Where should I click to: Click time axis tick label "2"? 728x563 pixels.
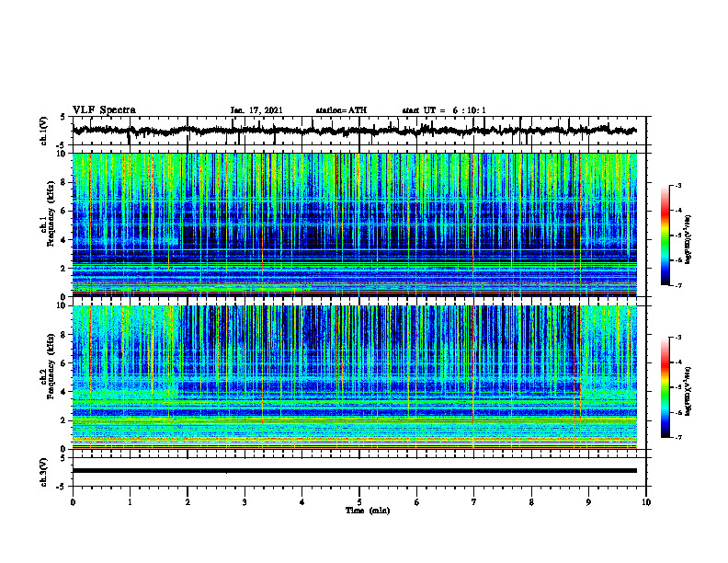[188, 502]
